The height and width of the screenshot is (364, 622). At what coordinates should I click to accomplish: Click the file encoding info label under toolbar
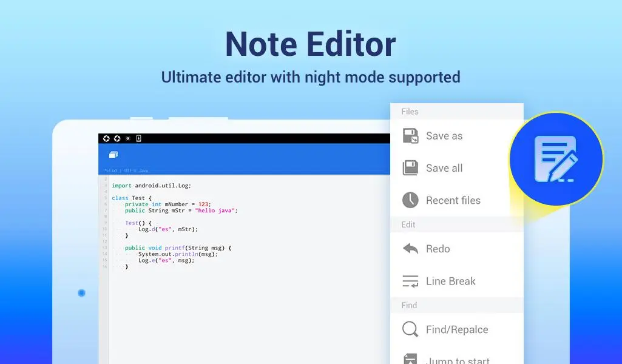pyautogui.click(x=126, y=170)
